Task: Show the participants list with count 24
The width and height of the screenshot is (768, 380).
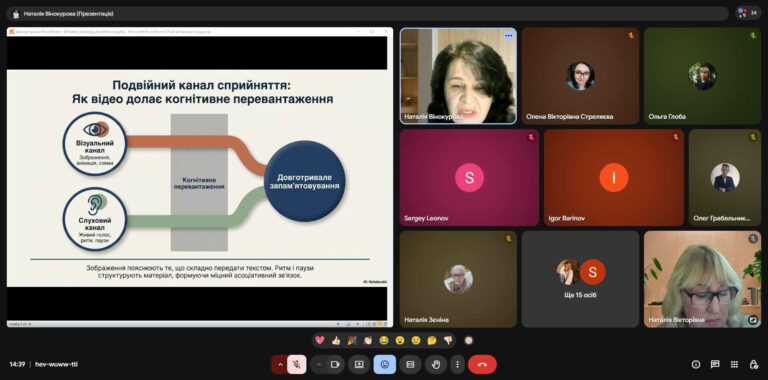Action: coord(748,13)
